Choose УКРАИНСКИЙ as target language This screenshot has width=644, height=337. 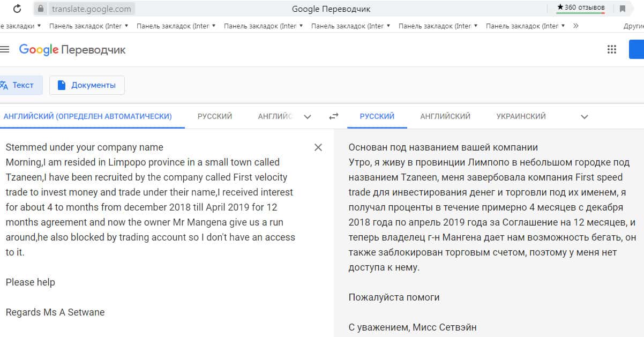pyautogui.click(x=521, y=116)
